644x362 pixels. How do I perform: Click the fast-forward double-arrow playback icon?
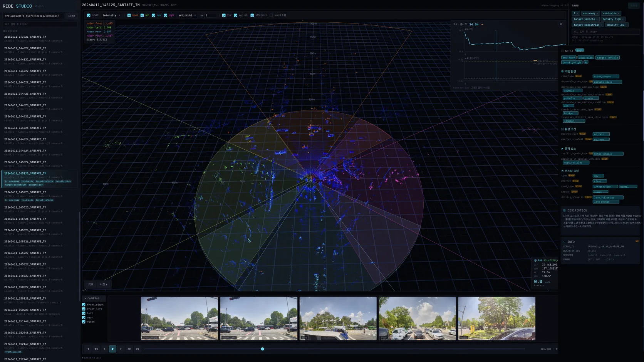[129, 349]
